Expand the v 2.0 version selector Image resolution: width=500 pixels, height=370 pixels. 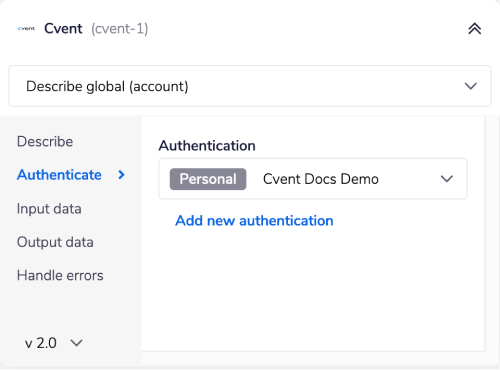click(53, 343)
